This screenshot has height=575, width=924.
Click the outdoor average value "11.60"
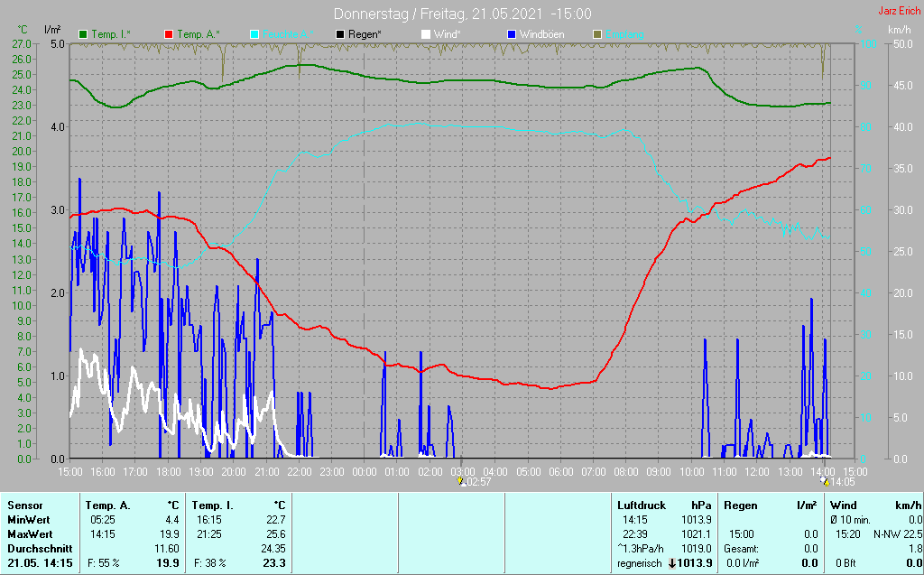pos(168,549)
